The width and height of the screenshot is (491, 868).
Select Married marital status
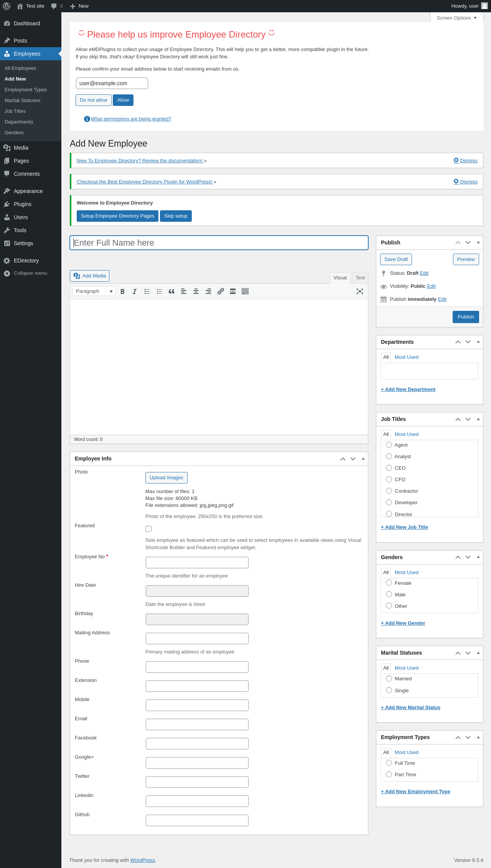click(x=389, y=678)
